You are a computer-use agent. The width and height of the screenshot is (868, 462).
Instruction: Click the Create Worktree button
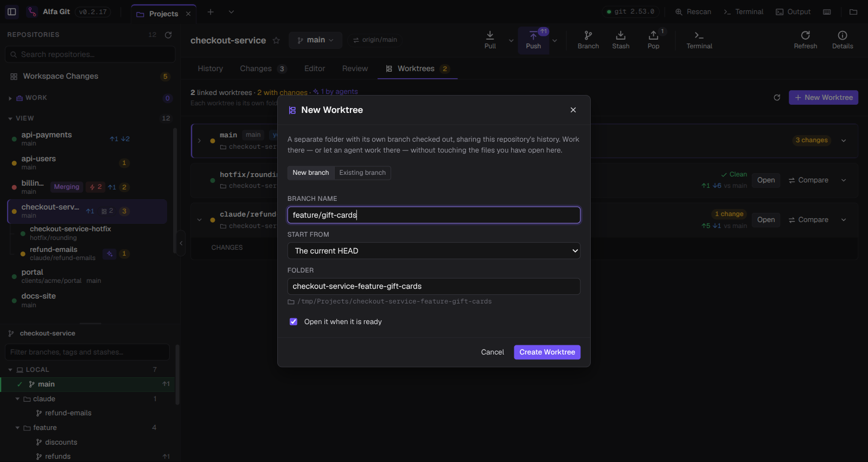(547, 352)
